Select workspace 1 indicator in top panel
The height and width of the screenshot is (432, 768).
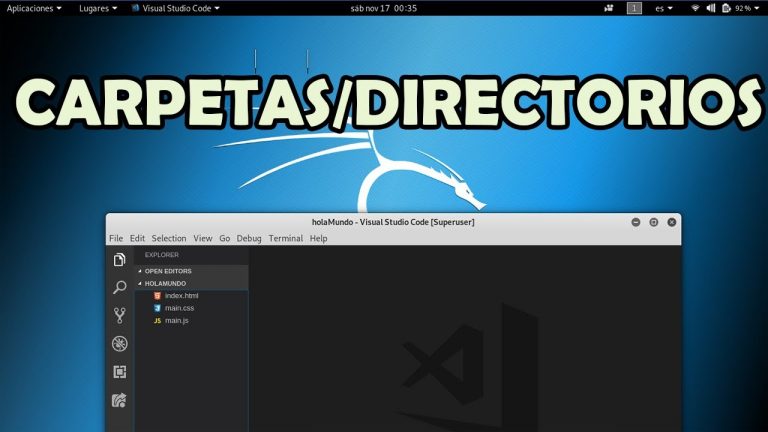point(634,8)
